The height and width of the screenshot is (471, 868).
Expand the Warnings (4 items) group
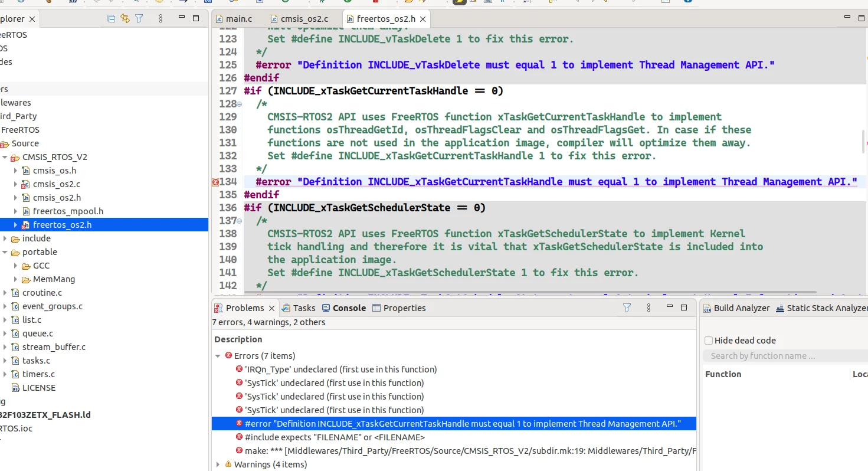(x=218, y=465)
